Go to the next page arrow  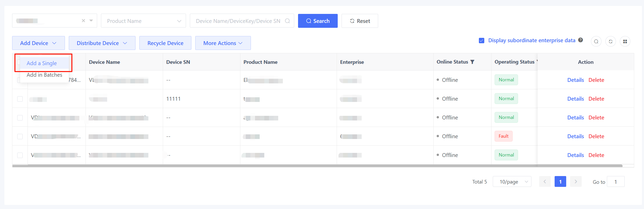tap(576, 181)
